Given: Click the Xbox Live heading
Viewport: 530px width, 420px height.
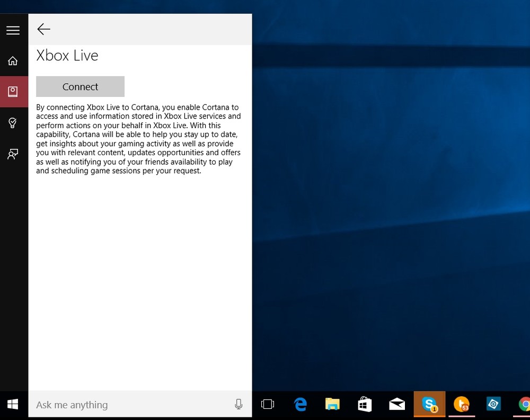Looking at the screenshot, I should click(x=67, y=56).
